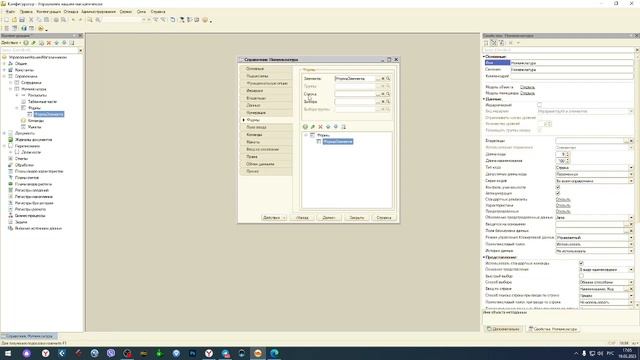The width and height of the screenshot is (640, 360).
Task: Click the Open file toolbar icon
Action: [x=14, y=20]
